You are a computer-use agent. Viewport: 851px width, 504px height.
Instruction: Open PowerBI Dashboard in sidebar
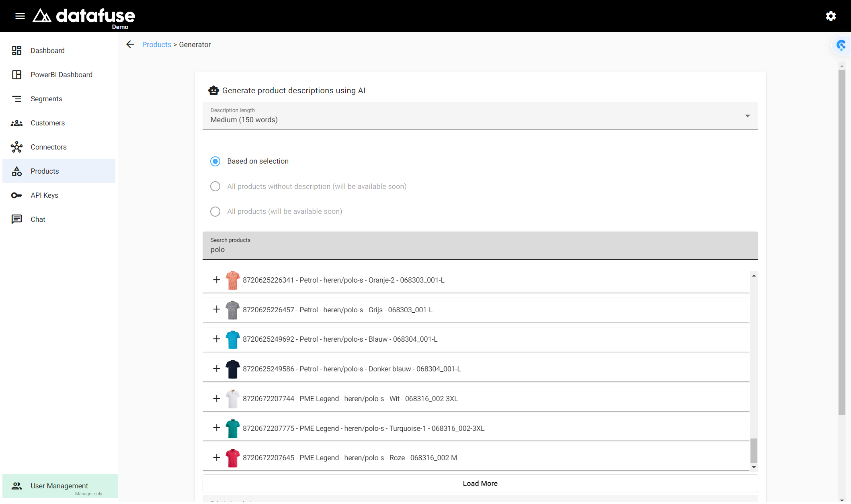pyautogui.click(x=59, y=75)
